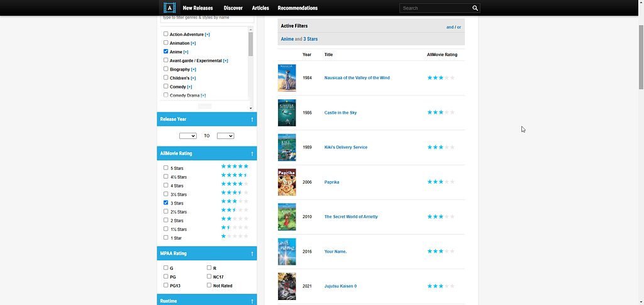Uncheck the Anime genre checkbox

(166, 52)
